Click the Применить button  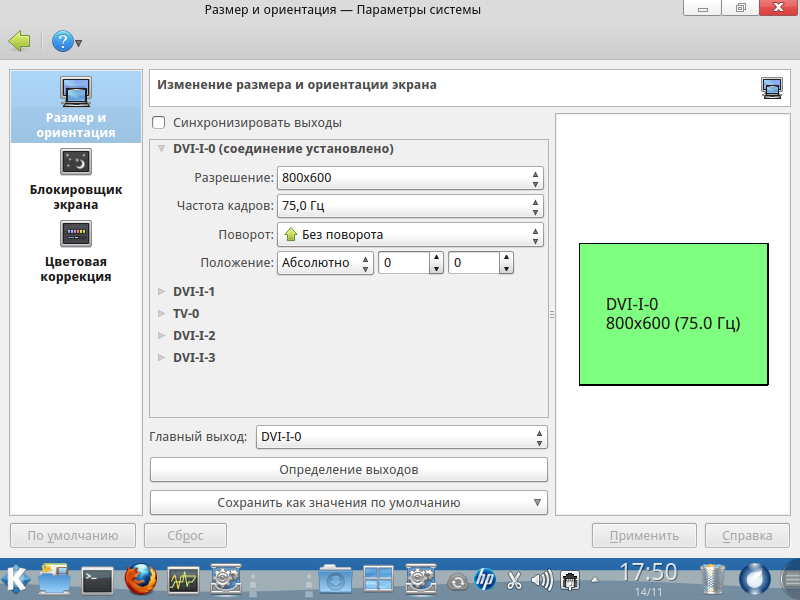644,536
